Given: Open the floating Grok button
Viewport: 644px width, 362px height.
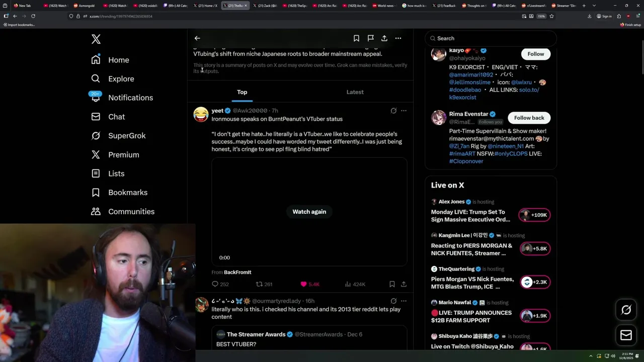Looking at the screenshot, I should pyautogui.click(x=626, y=310).
